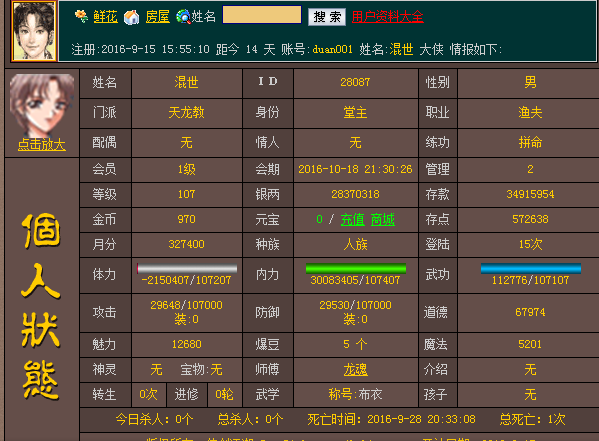Click the top-left portrait avatar
This screenshot has height=441, width=599.
click(34, 31)
